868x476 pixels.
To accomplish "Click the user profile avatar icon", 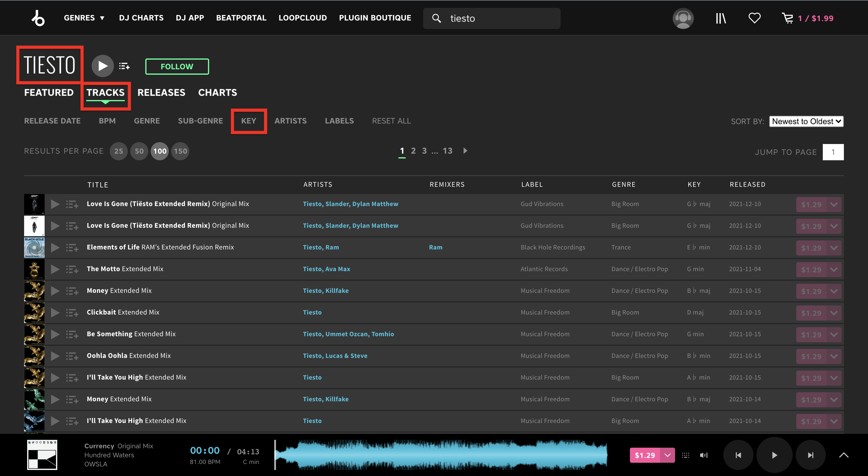I will point(683,18).
